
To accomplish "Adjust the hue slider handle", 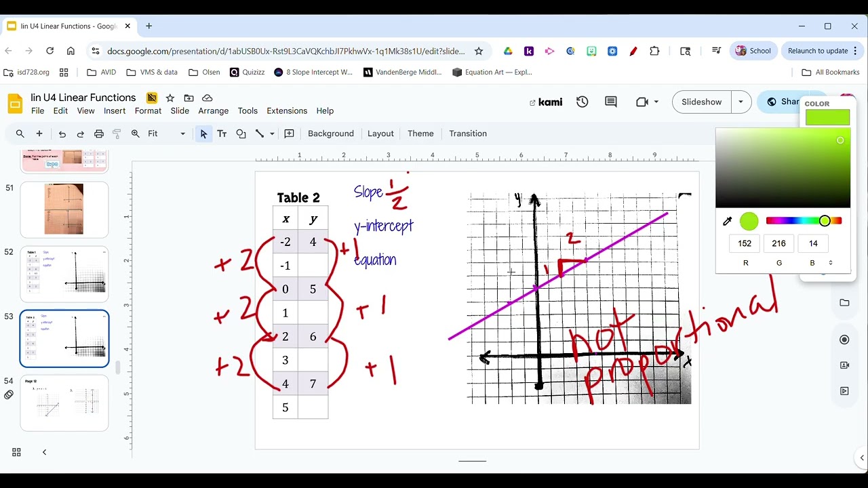I will [x=825, y=221].
